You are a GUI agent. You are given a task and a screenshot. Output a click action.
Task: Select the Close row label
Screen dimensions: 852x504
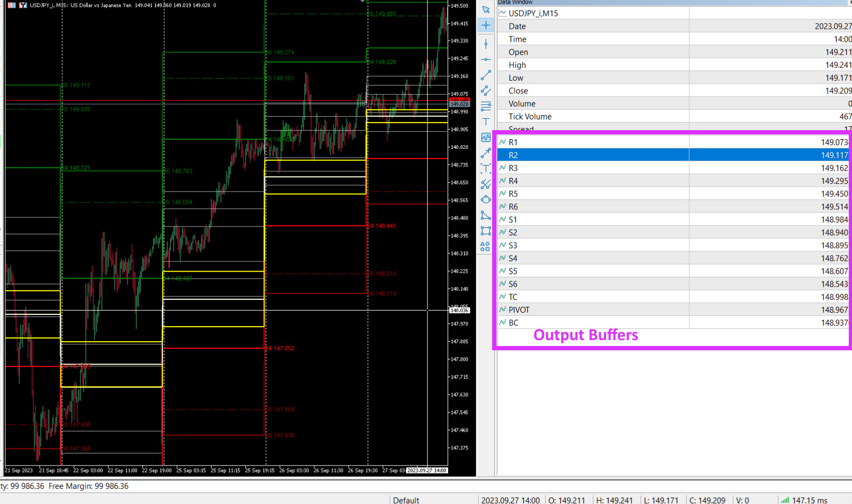(518, 91)
